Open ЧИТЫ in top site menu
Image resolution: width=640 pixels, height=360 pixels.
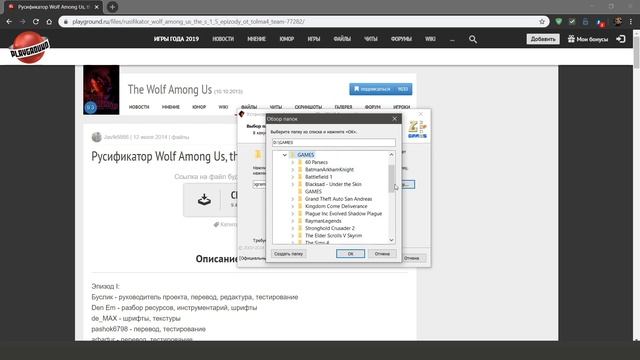pyautogui.click(x=371, y=39)
